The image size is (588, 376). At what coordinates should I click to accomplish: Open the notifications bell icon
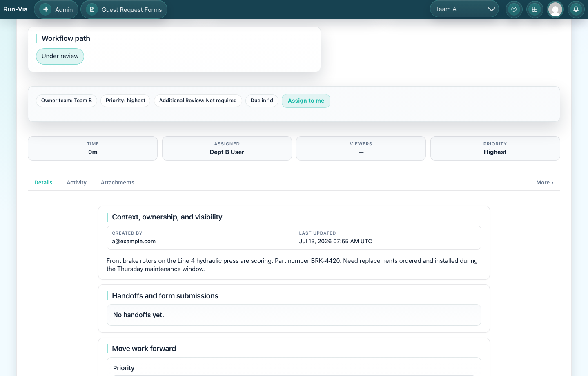pyautogui.click(x=576, y=9)
